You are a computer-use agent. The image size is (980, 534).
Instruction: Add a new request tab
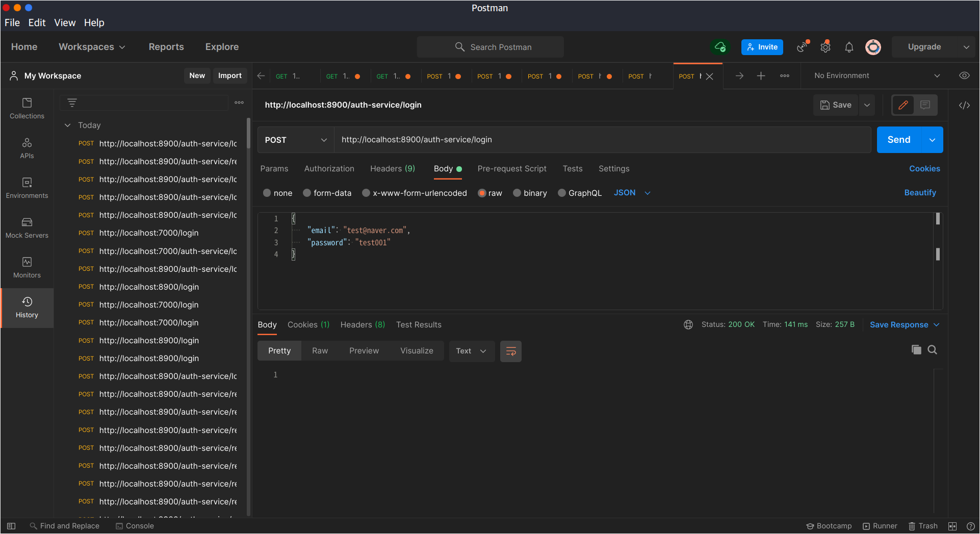761,75
